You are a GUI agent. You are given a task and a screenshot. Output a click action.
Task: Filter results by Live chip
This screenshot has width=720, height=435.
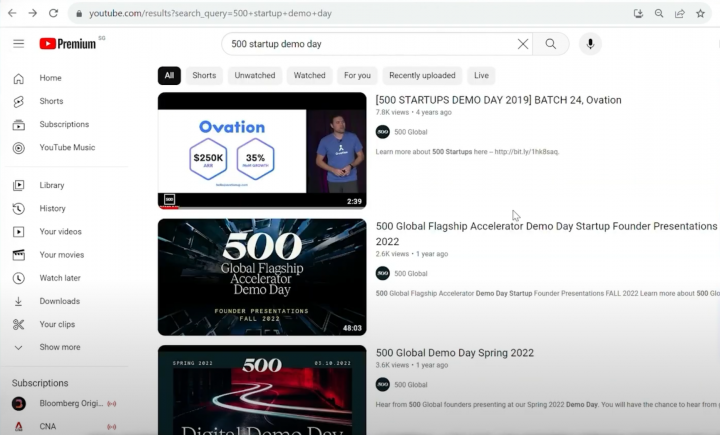[x=481, y=75]
